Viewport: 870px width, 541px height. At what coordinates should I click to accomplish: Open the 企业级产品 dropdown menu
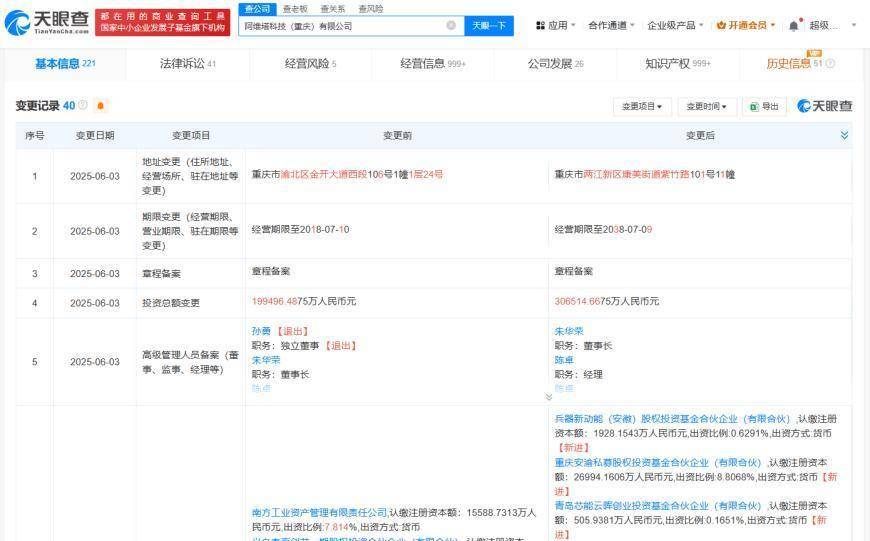tap(675, 26)
